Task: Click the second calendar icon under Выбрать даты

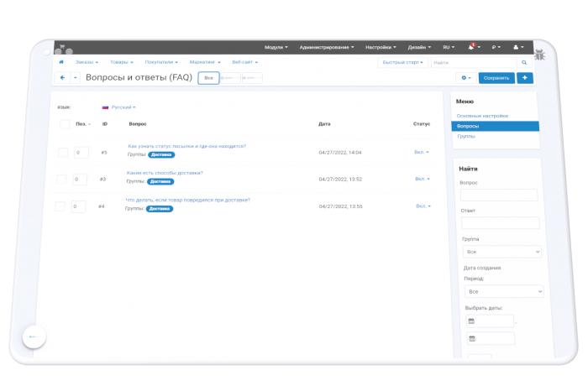Action: 472,339
